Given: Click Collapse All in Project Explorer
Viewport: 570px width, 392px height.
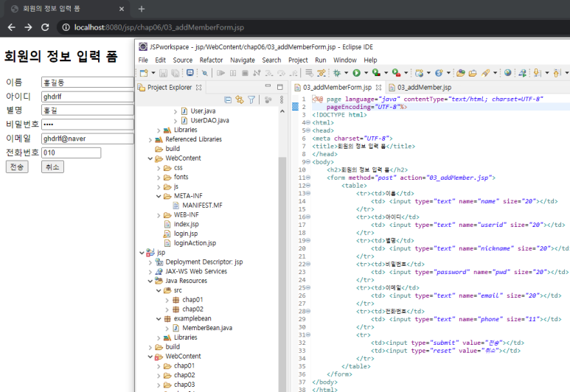Looking at the screenshot, I should 228,99.
